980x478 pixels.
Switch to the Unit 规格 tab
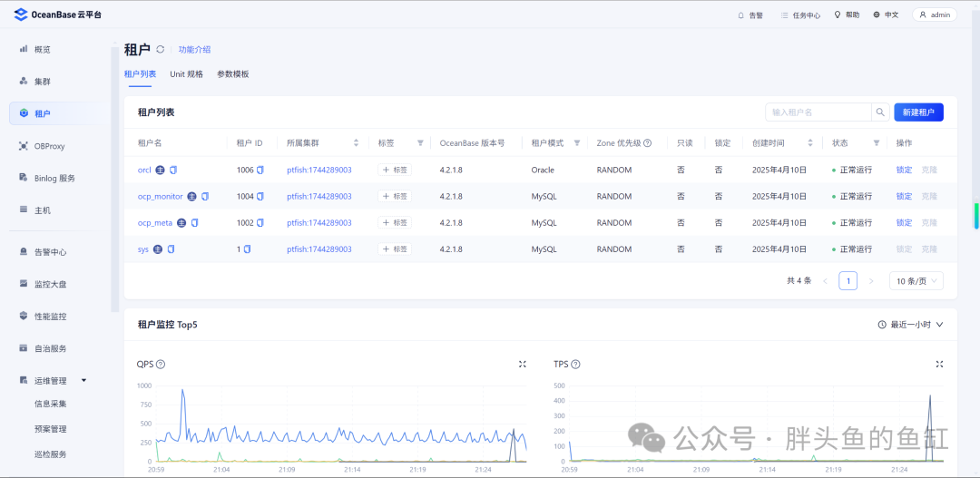point(186,73)
